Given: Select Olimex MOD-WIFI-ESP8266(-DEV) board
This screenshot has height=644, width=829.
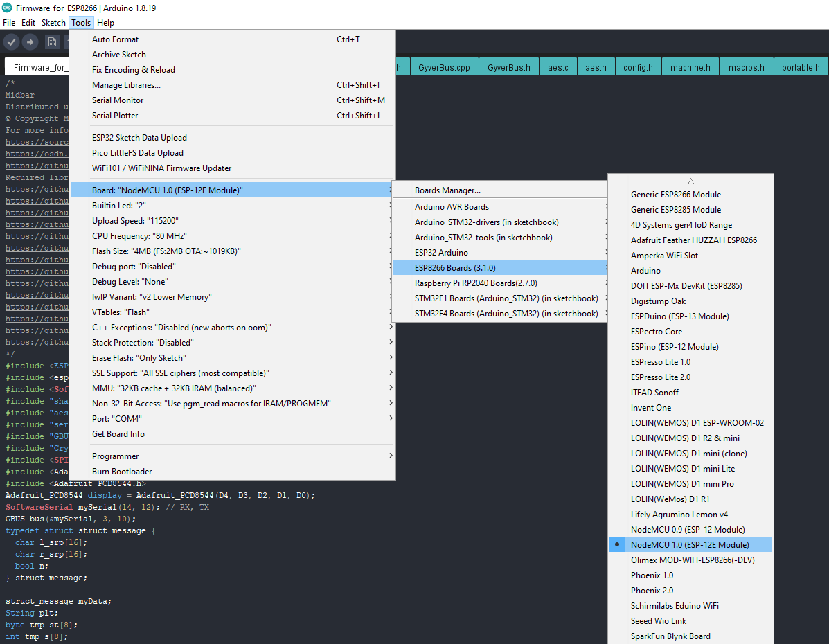Looking at the screenshot, I should 690,560.
